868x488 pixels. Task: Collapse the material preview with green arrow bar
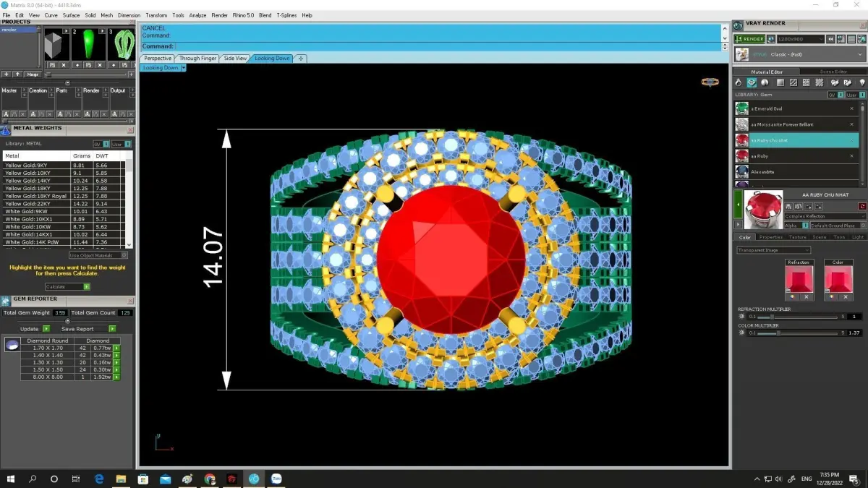point(739,205)
